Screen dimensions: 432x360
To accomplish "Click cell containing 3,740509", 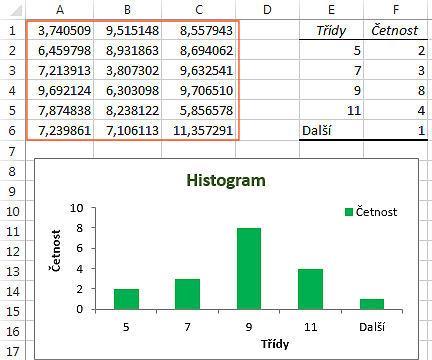I will [60, 30].
